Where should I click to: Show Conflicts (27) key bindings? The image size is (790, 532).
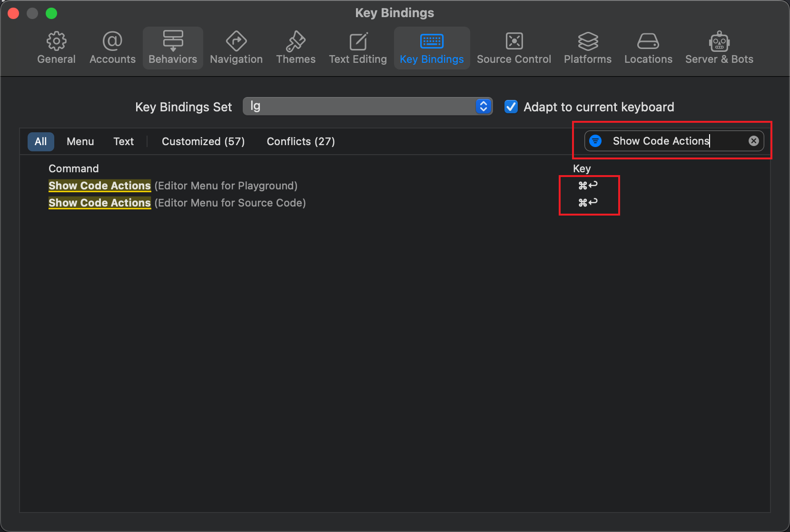pyautogui.click(x=301, y=141)
